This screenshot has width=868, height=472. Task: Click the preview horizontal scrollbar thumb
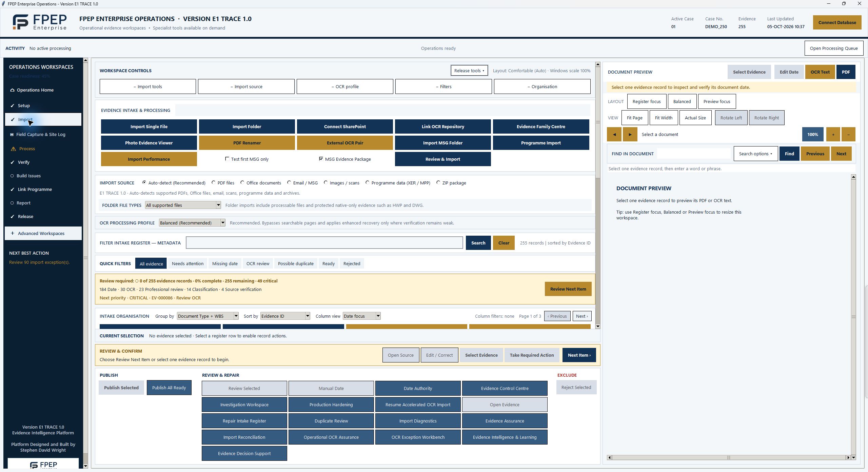pyautogui.click(x=728, y=457)
